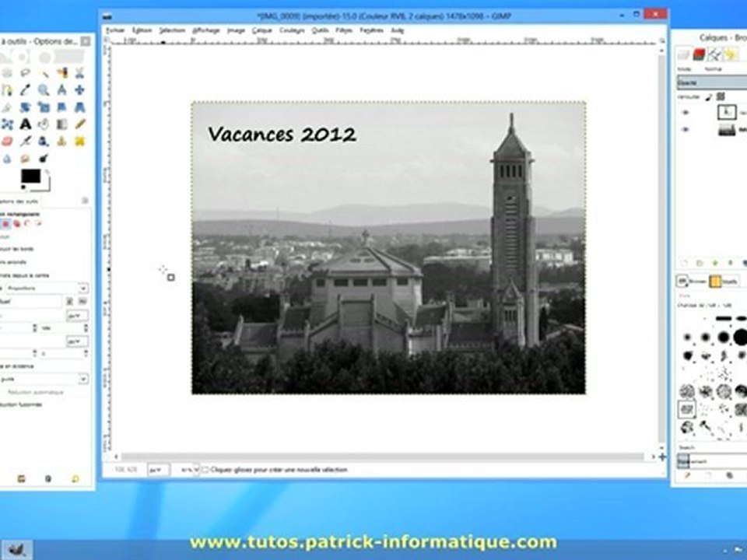Click the 'Réduction automatique' button
This screenshot has height=560, width=747.
[36, 392]
